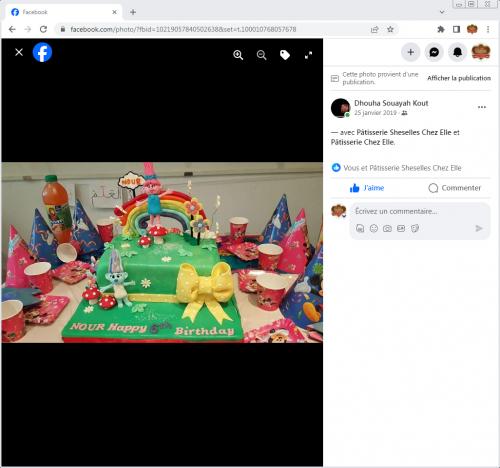The width and height of the screenshot is (500, 468).
Task: Insert an emoji in the comment
Action: [374, 228]
